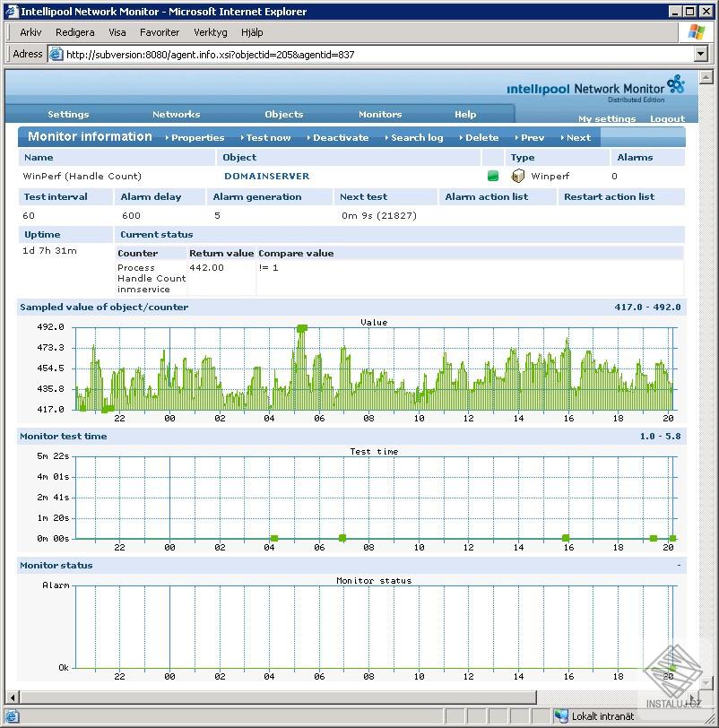Screen dimensions: 719x728
Task: Switch to the Settings tab
Action: (68, 114)
